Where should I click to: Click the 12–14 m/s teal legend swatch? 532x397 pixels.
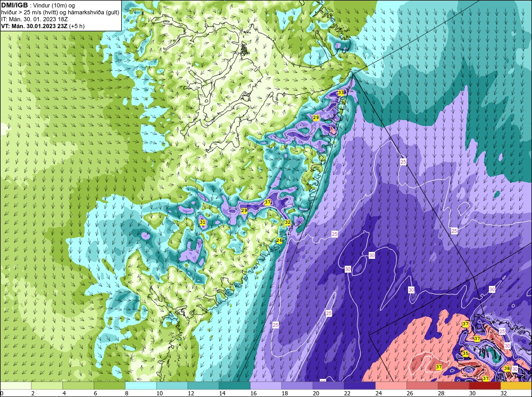(203, 386)
